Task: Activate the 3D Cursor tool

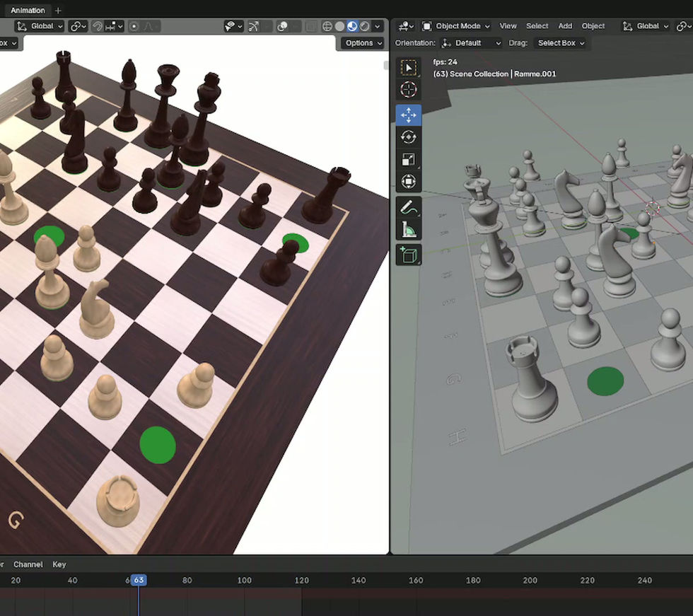Action: click(408, 90)
